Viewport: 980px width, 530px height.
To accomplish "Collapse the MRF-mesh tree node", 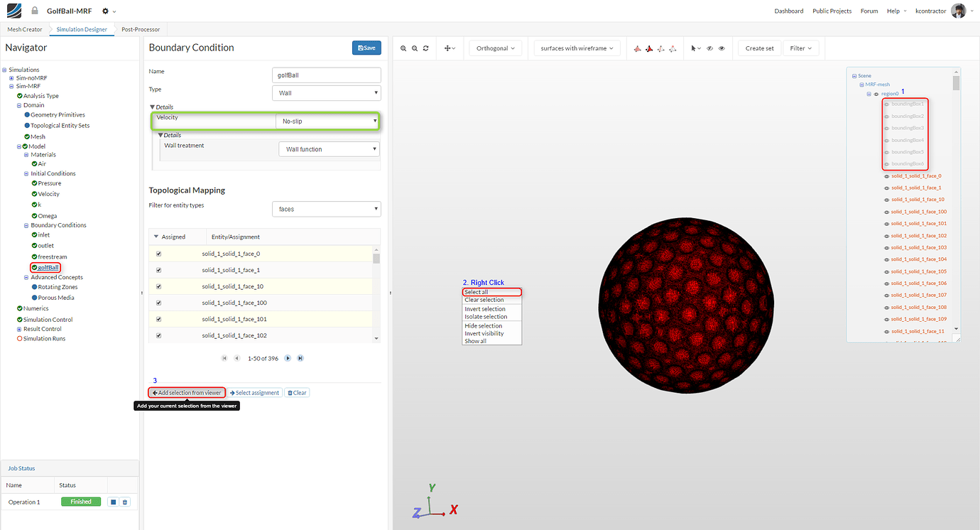I will click(861, 85).
